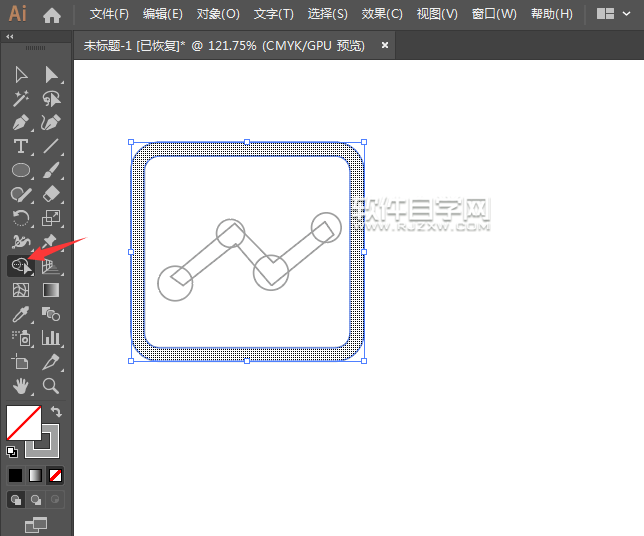644x536 pixels.
Task: Select the Selection tool (black arrow outline)
Action: [21, 75]
